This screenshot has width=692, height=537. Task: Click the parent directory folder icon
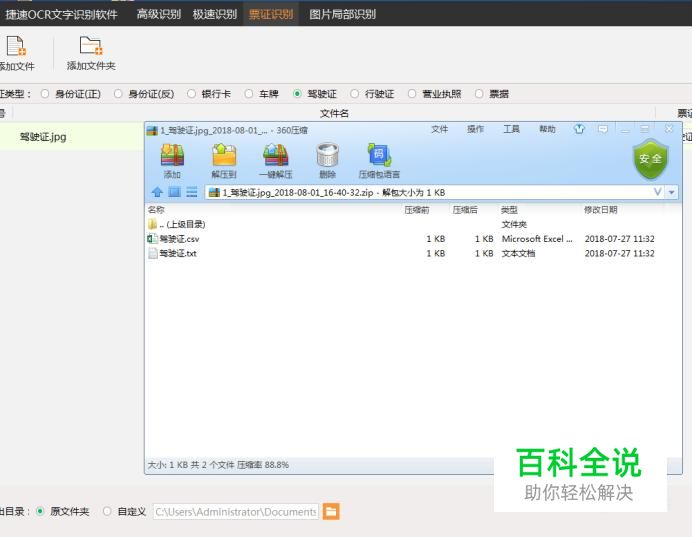(152, 224)
